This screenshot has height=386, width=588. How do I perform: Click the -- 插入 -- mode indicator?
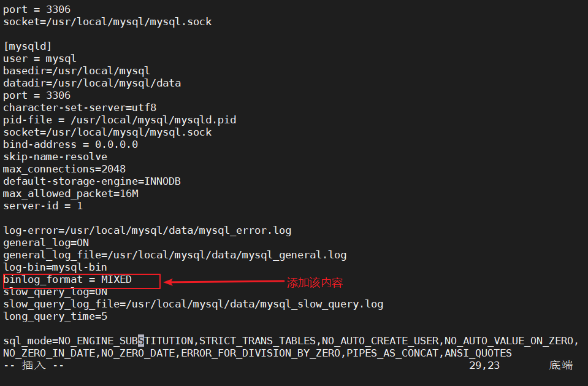(x=33, y=365)
